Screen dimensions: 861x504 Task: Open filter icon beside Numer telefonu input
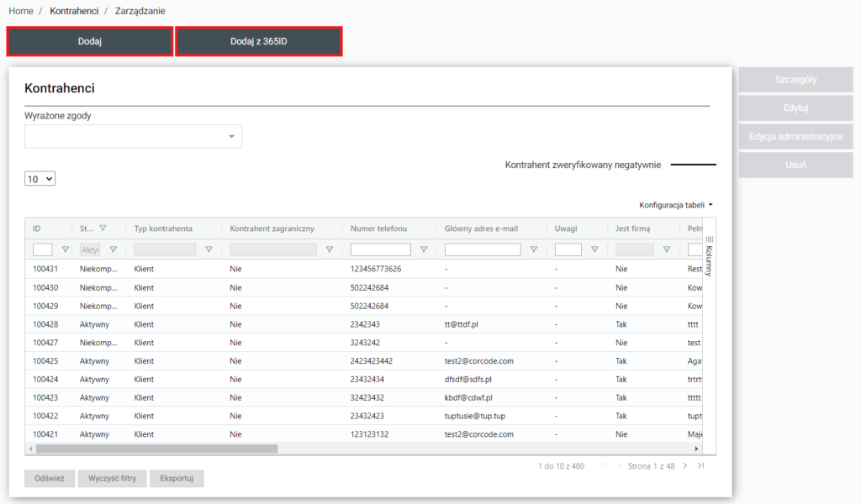pyautogui.click(x=424, y=249)
